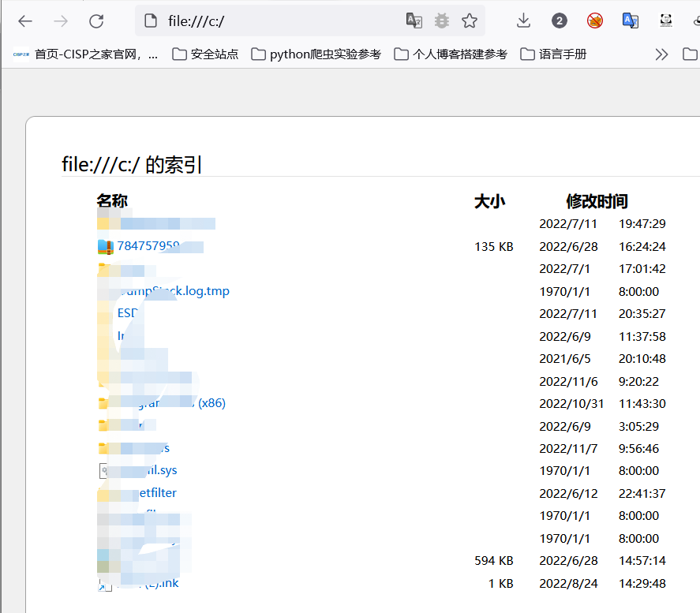Click the date 2022/8/24 cell
700x613 pixels.
568,584
